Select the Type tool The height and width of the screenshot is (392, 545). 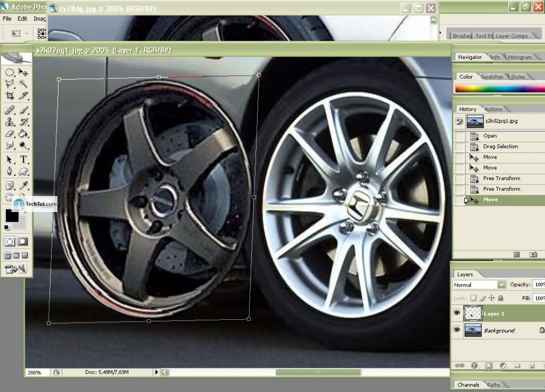tap(23, 160)
